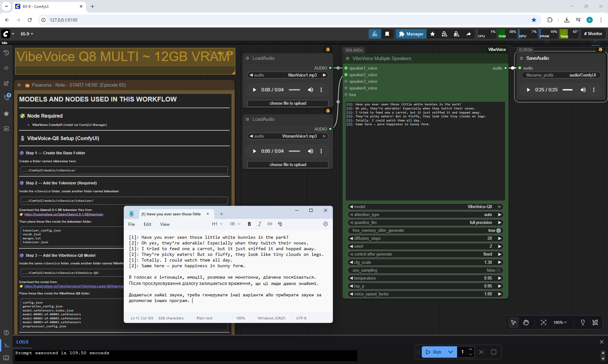Open the zoom level 105% dropdown
The height and width of the screenshot is (364, 608).
coord(560,322)
